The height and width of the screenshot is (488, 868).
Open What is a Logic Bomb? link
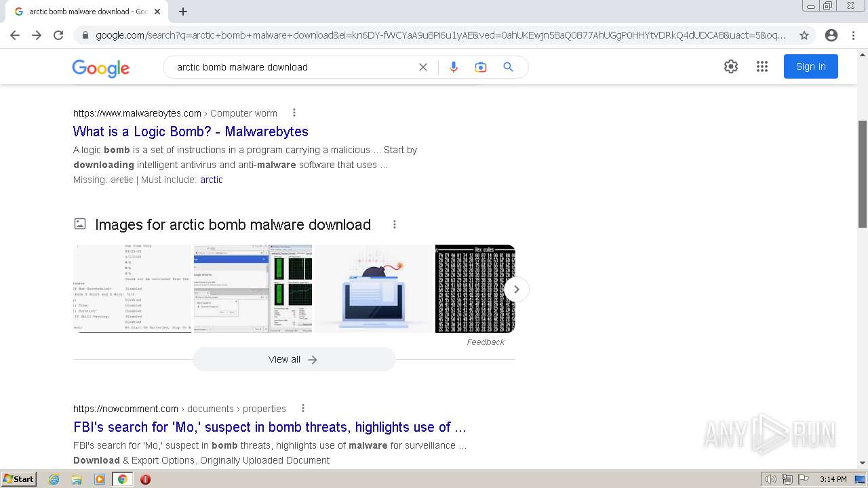tap(191, 131)
